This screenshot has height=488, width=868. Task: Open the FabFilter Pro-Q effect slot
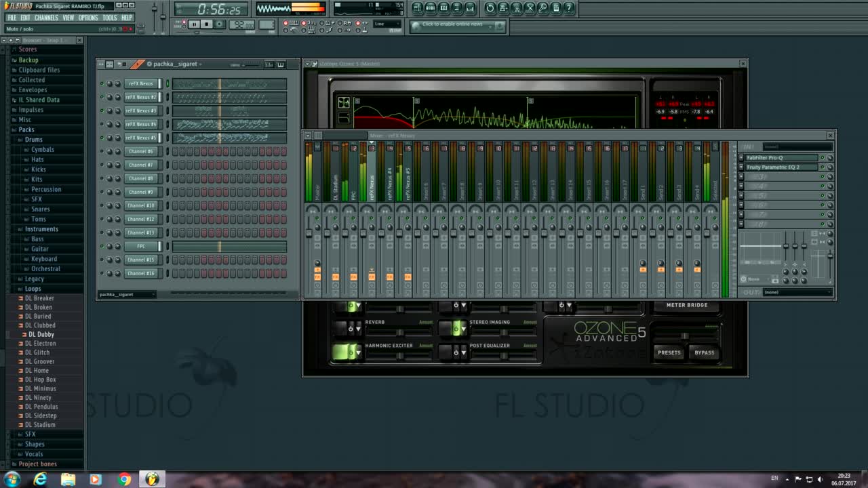coord(781,158)
